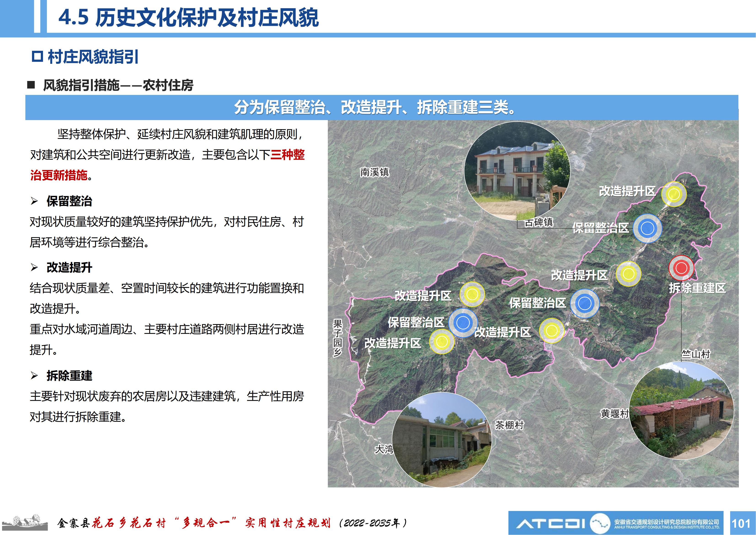The height and width of the screenshot is (535, 756).
Task: Click the vertical 果子园乡 map label
Action: [x=337, y=338]
